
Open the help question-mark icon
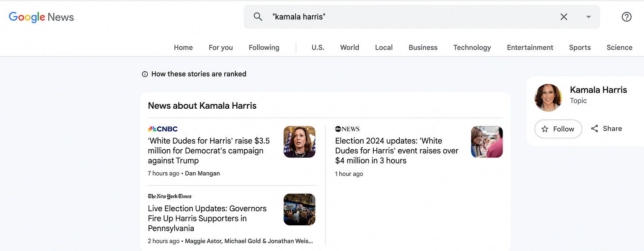[626, 17]
